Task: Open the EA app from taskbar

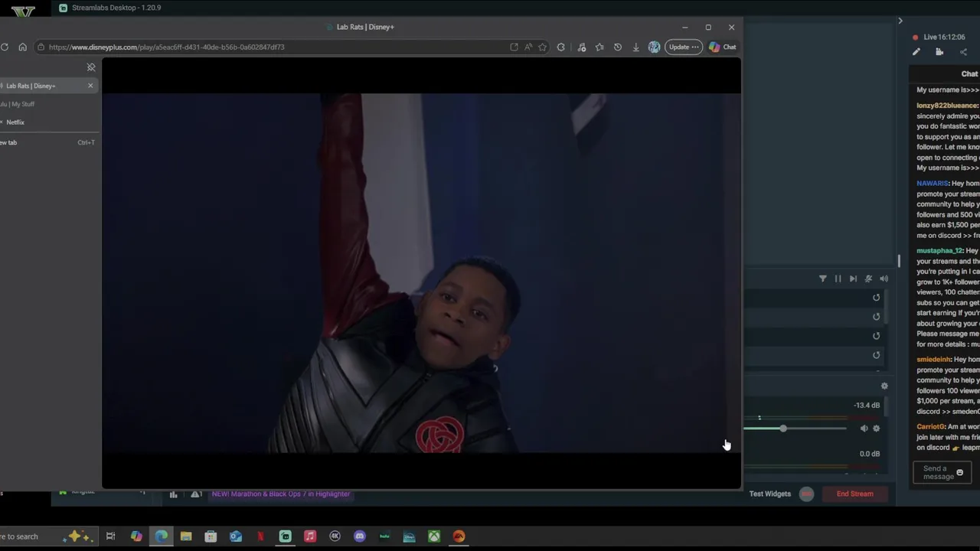Action: (459, 536)
